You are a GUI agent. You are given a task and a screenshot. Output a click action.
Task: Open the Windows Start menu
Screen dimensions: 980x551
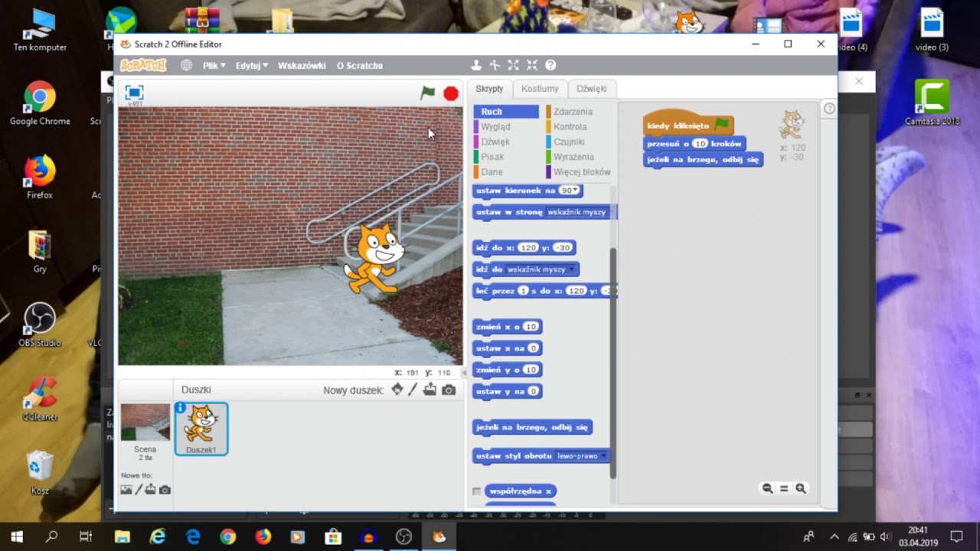coord(17,536)
